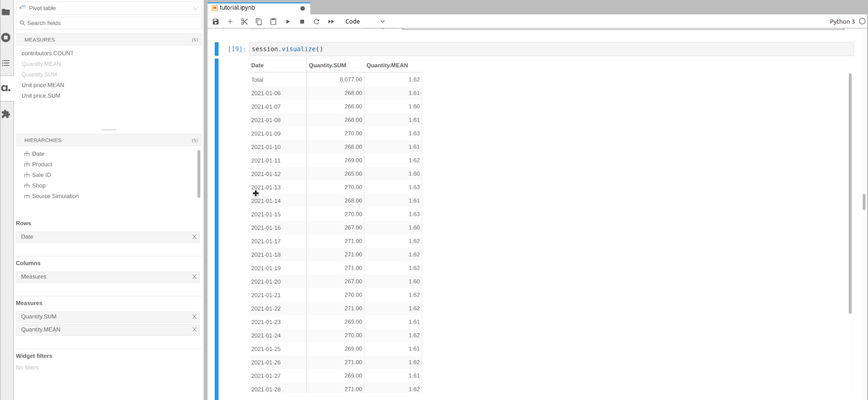Copy the selected cell
Viewport: 868px width, 400px height.
[x=259, y=22]
